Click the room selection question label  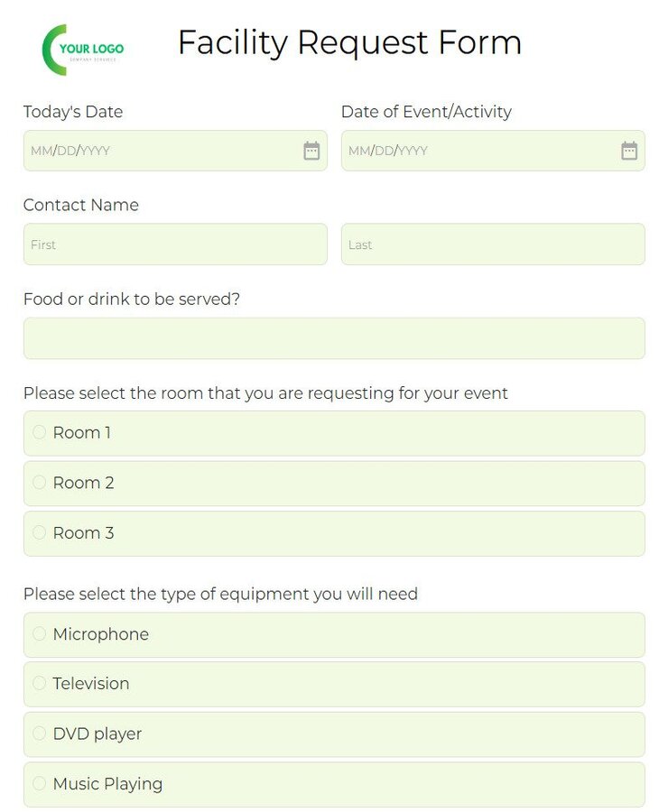pos(265,393)
